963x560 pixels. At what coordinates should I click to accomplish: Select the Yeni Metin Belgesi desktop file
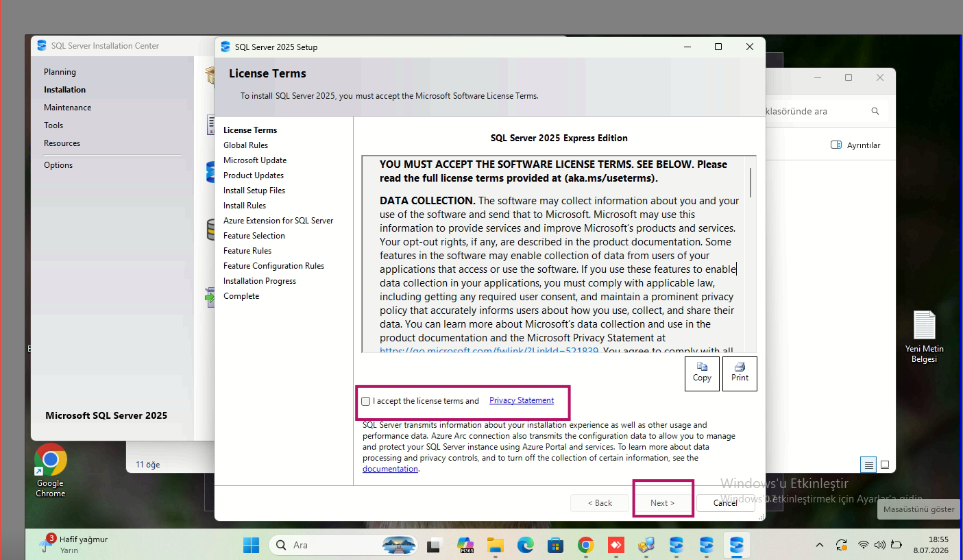coord(924,337)
